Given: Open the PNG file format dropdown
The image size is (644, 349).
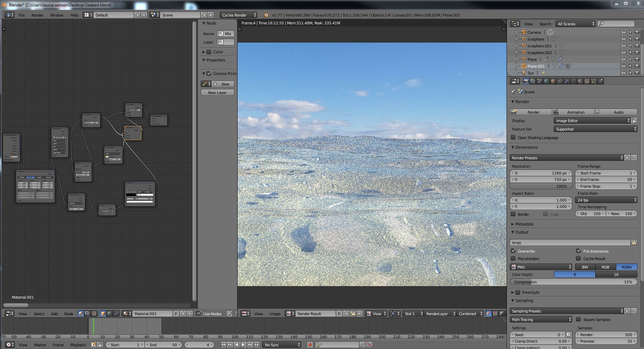Looking at the screenshot, I should (x=541, y=267).
